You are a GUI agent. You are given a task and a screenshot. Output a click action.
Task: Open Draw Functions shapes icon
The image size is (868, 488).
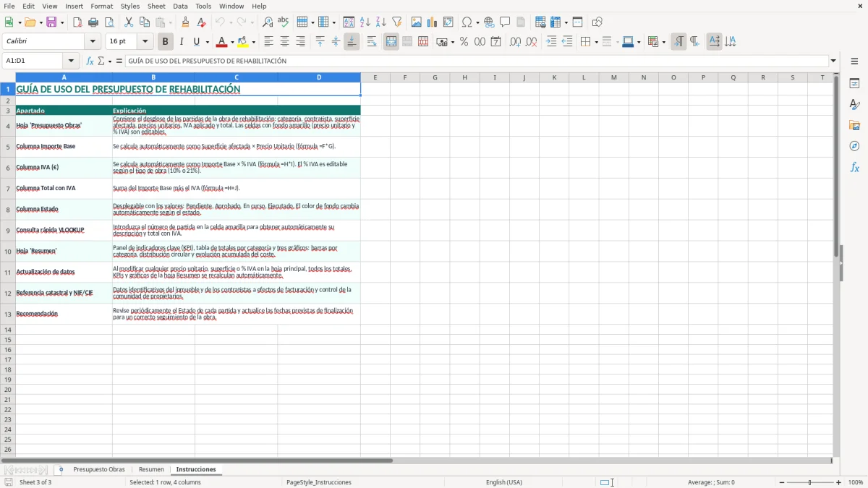(597, 22)
